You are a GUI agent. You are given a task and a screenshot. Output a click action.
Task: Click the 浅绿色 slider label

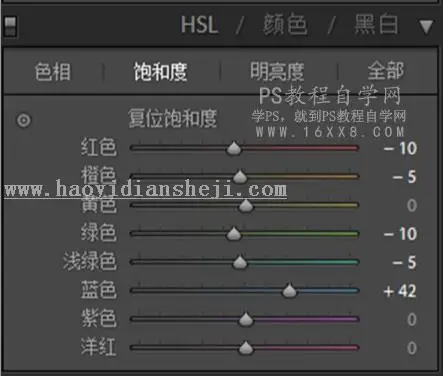[x=90, y=261]
